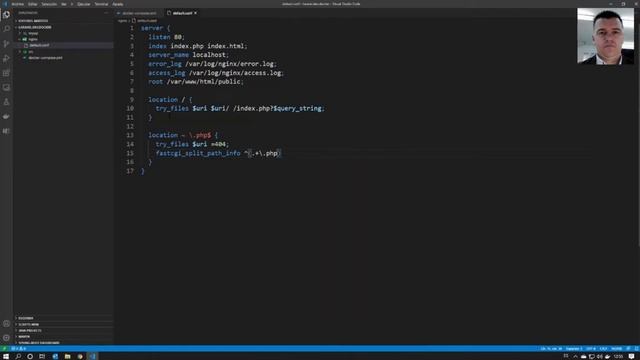Open Task View on the taskbar

(x=42, y=356)
